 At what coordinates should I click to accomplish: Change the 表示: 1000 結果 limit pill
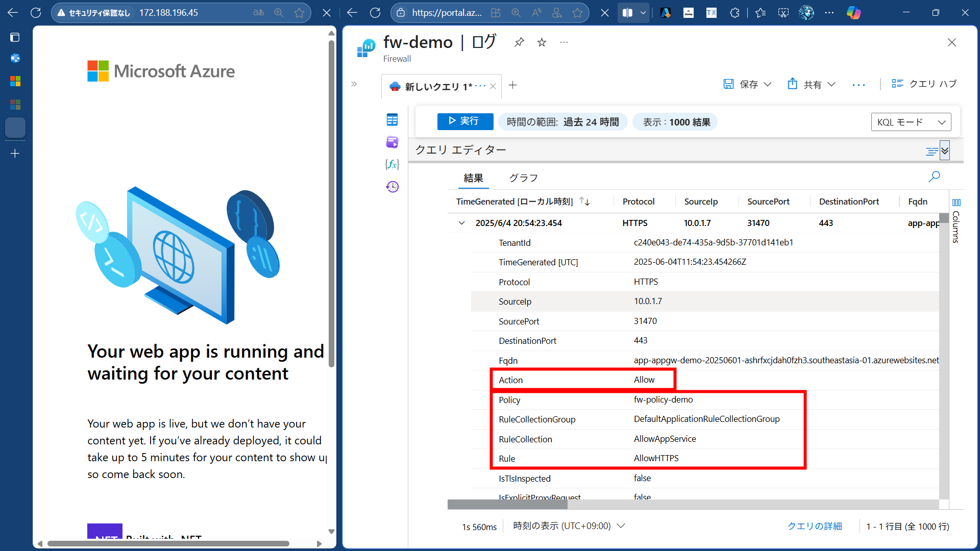click(675, 122)
